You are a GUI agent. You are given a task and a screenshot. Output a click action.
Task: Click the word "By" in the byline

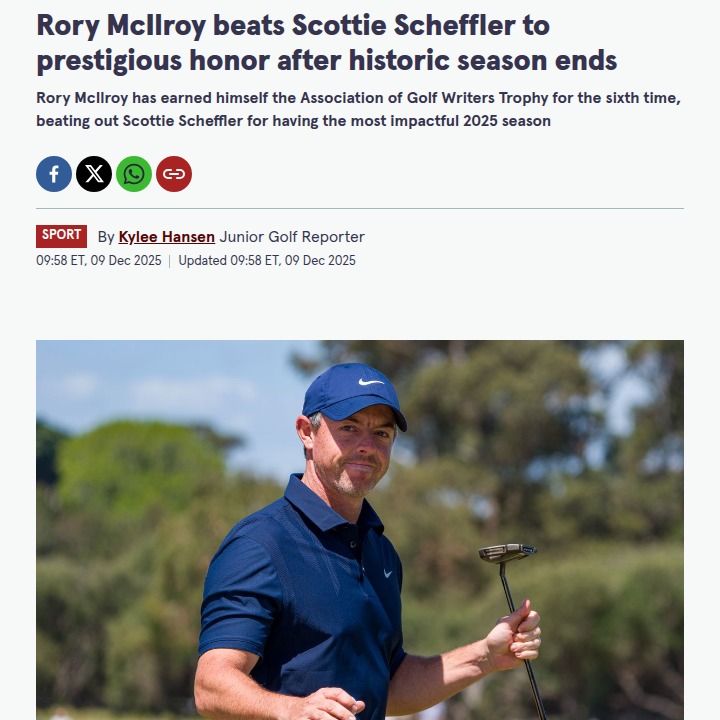point(106,237)
